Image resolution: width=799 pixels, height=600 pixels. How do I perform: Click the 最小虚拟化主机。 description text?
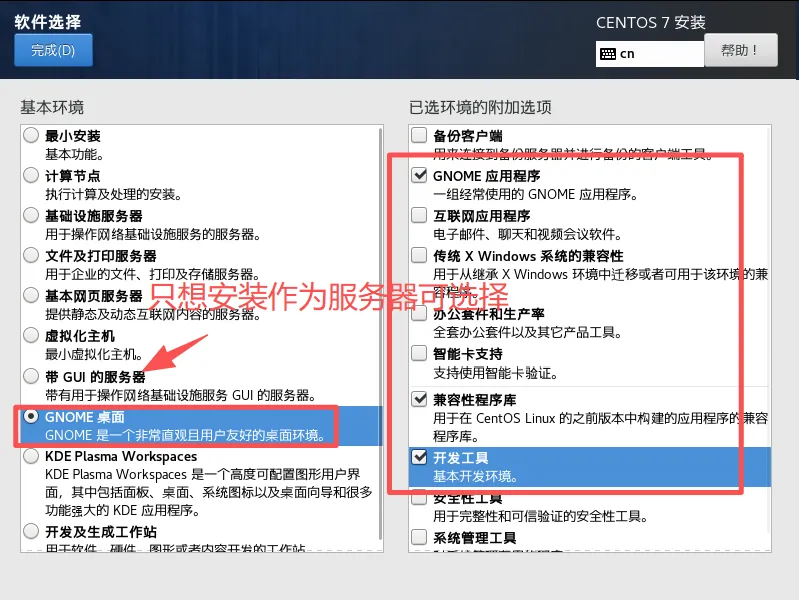point(94,354)
